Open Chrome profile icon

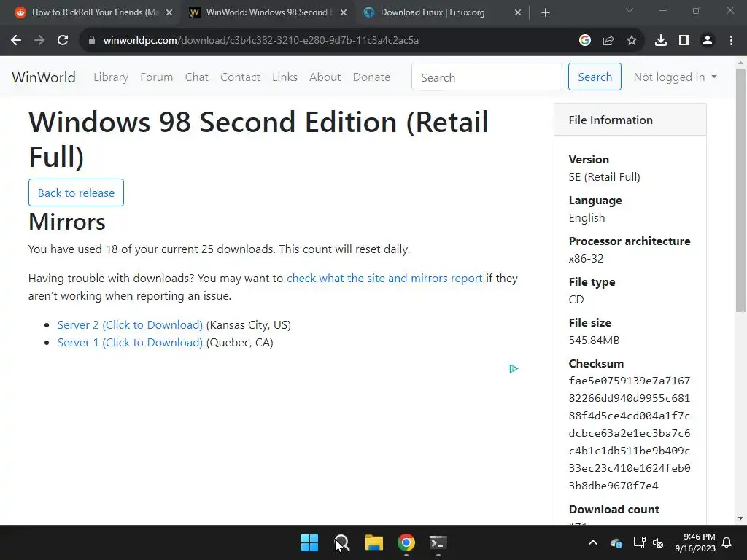(x=708, y=41)
